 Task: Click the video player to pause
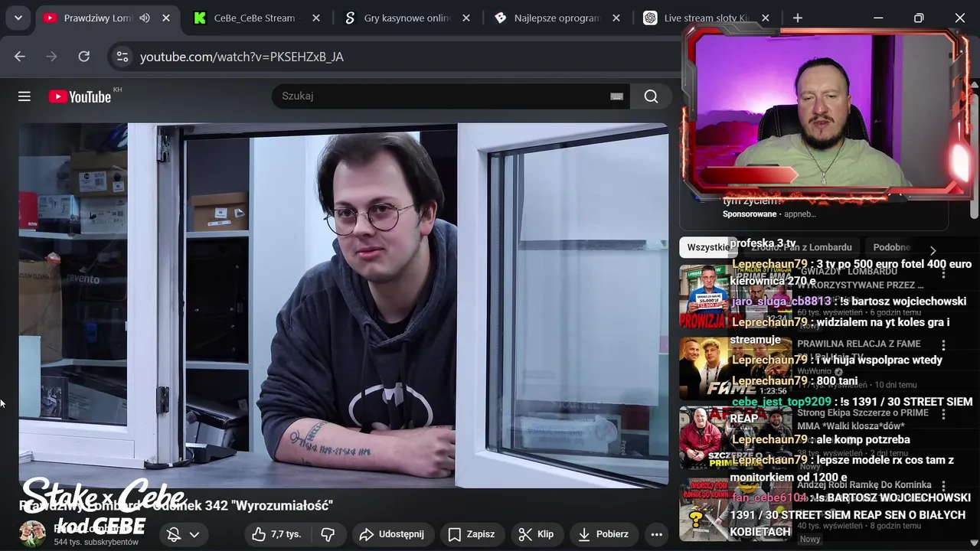344,305
